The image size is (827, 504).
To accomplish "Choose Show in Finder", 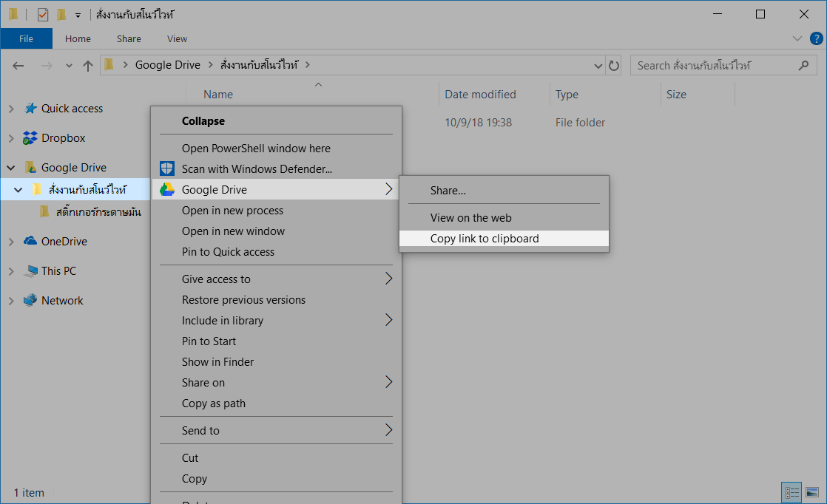I will coord(276,362).
